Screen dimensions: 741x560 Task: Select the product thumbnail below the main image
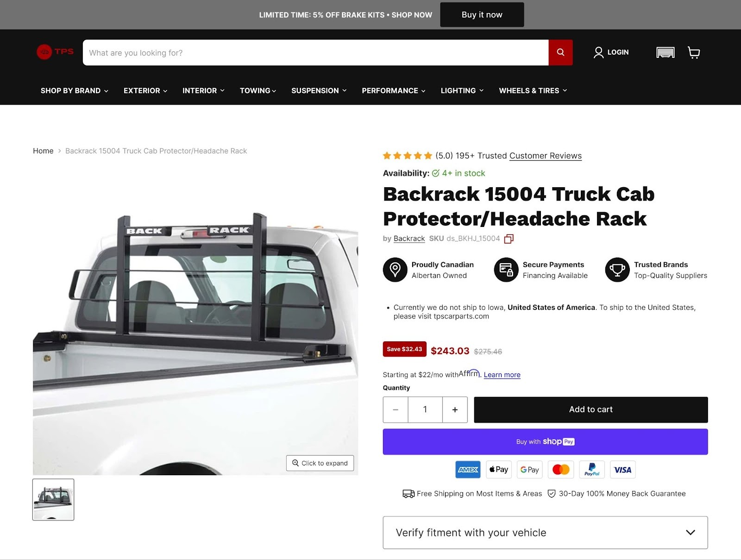tap(53, 500)
